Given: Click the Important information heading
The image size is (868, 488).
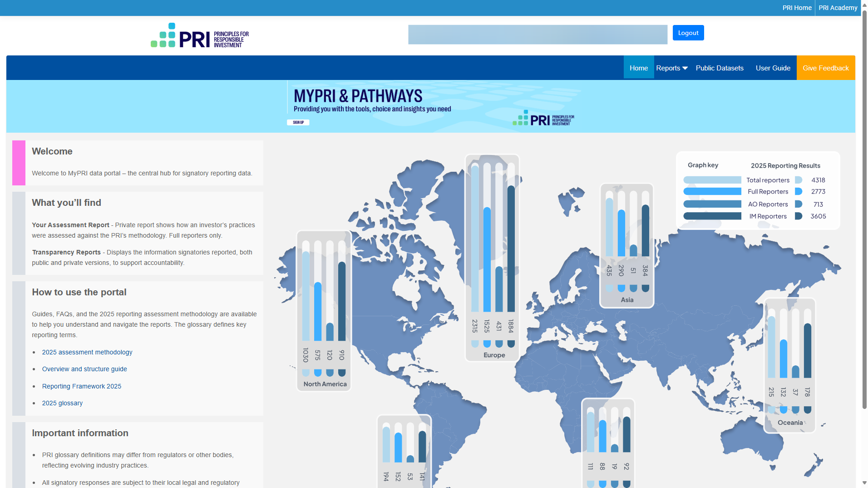Looking at the screenshot, I should (80, 433).
